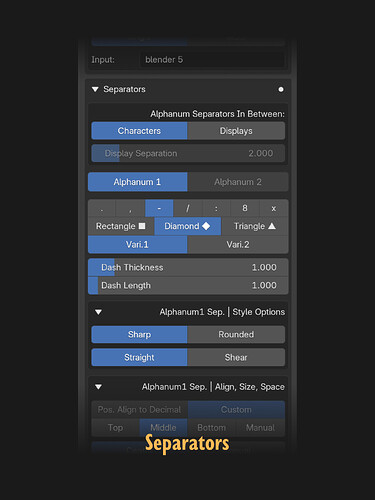Select the Straight style option
Viewport: 375px width, 500px height.
[139, 357]
